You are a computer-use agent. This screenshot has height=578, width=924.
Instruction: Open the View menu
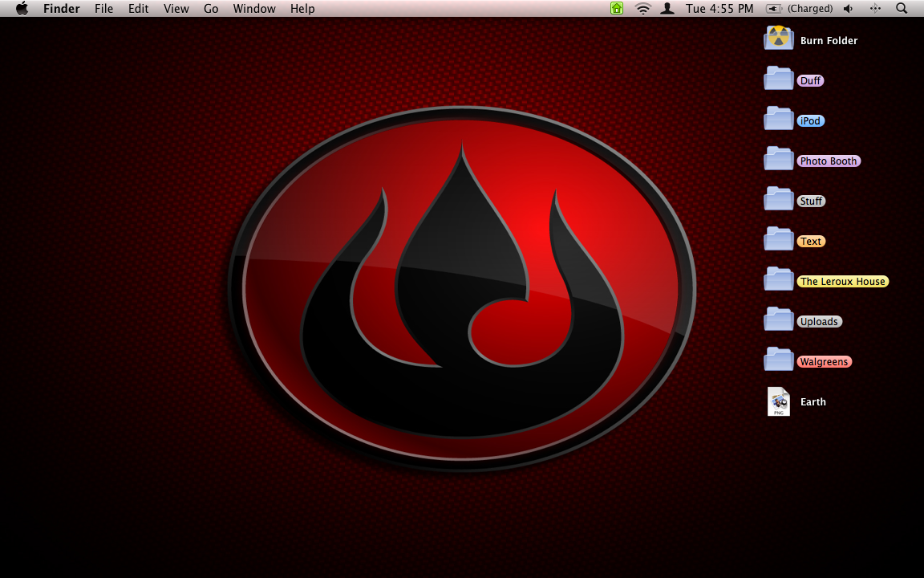pos(176,9)
